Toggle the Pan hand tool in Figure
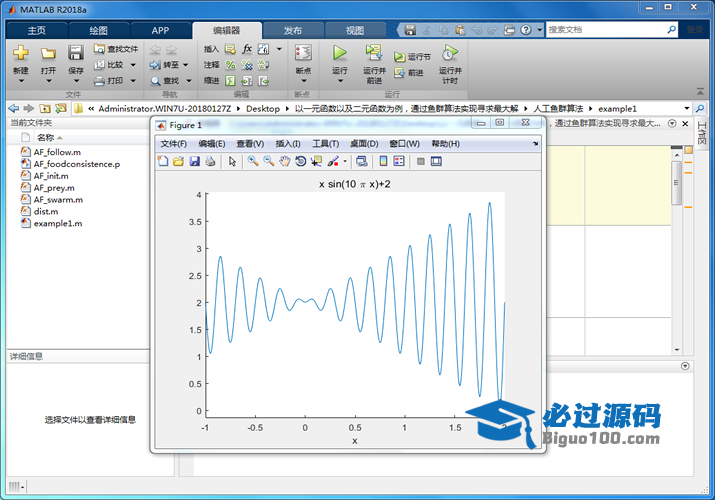Image resolution: width=715 pixels, height=500 pixels. click(285, 161)
